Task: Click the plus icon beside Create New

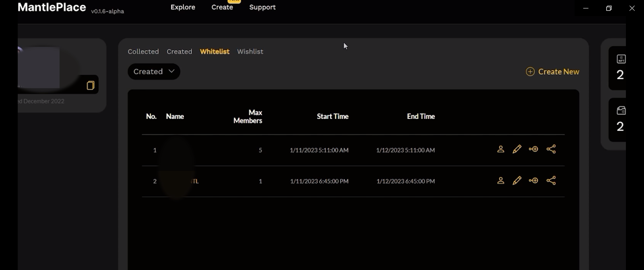Action: tap(530, 72)
